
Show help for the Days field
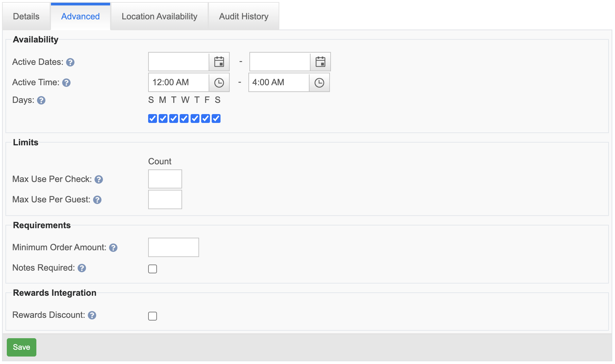[41, 101]
